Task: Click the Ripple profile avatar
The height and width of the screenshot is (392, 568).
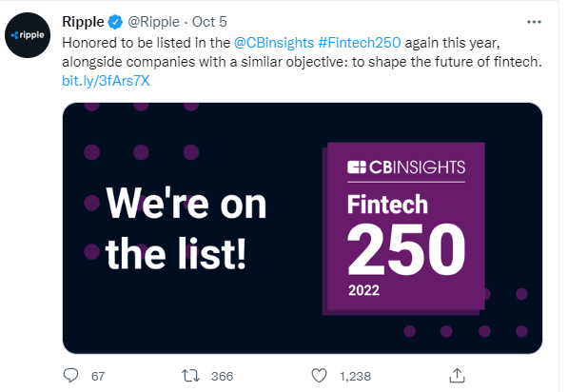Action: click(28, 35)
